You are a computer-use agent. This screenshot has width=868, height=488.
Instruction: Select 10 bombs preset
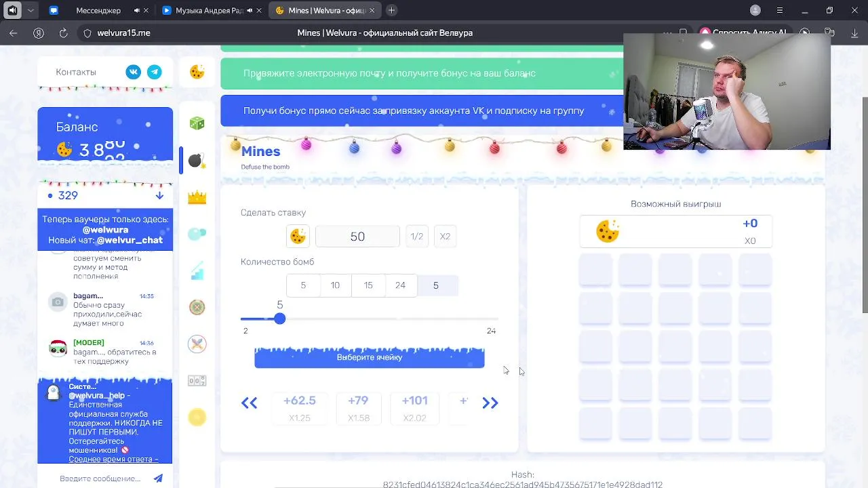tap(335, 285)
